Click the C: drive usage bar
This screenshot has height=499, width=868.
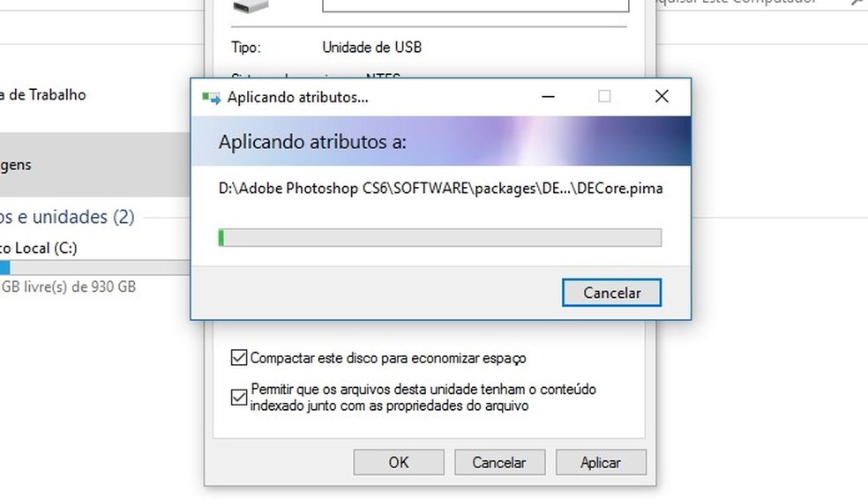point(94,268)
